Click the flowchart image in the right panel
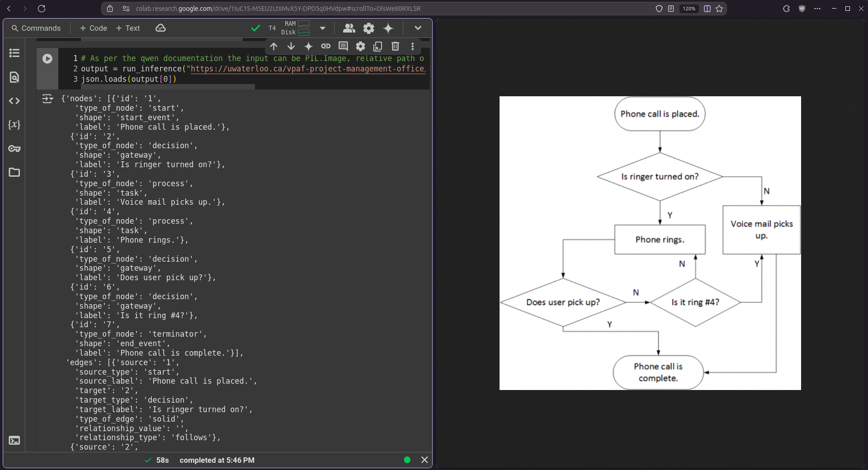Screen dimensions: 868x470 click(650, 243)
